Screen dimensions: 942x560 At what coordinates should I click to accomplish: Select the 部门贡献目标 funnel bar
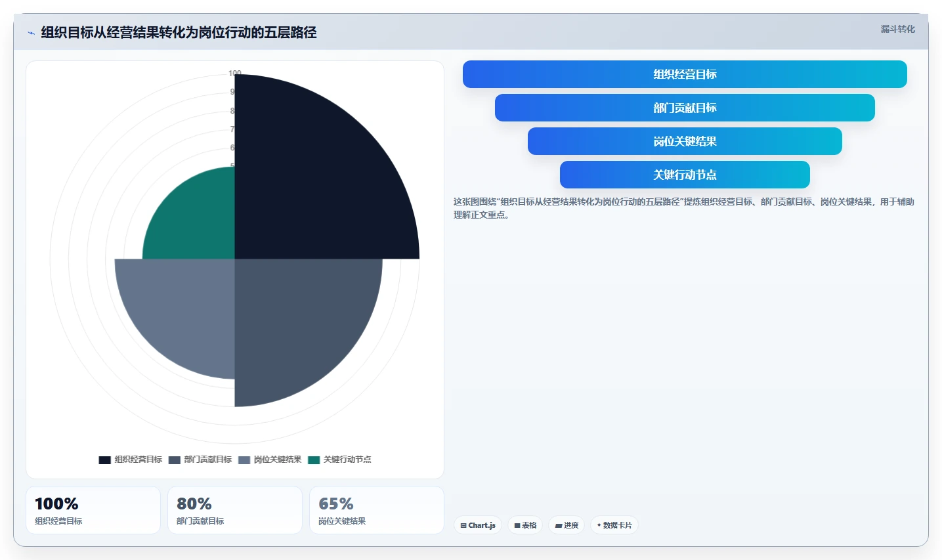point(685,108)
